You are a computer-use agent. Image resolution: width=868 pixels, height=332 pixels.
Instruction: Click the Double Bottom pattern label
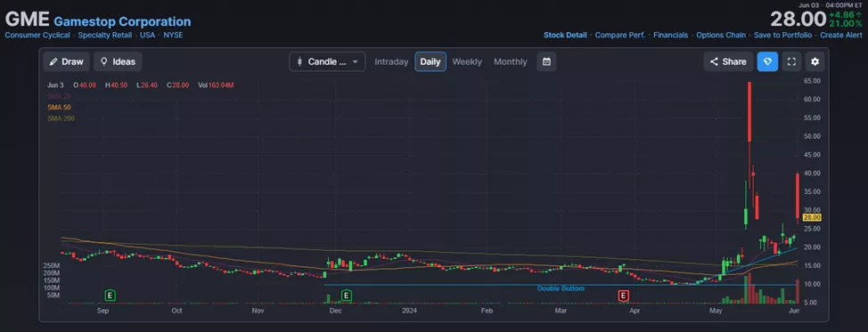pyautogui.click(x=561, y=288)
